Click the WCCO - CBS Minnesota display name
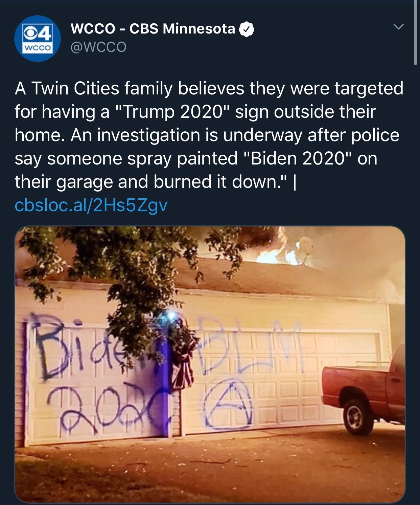 click(x=153, y=28)
